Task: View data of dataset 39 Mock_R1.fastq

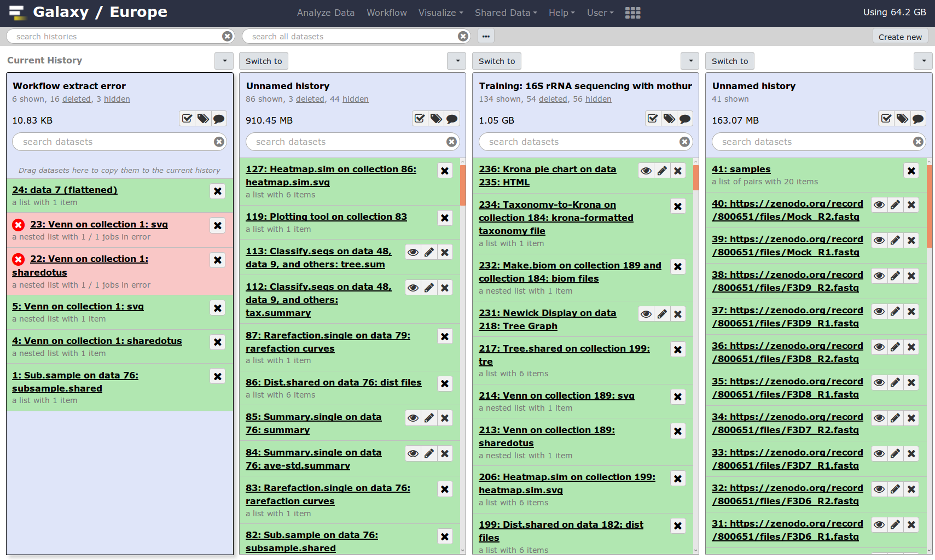Action: (x=879, y=240)
